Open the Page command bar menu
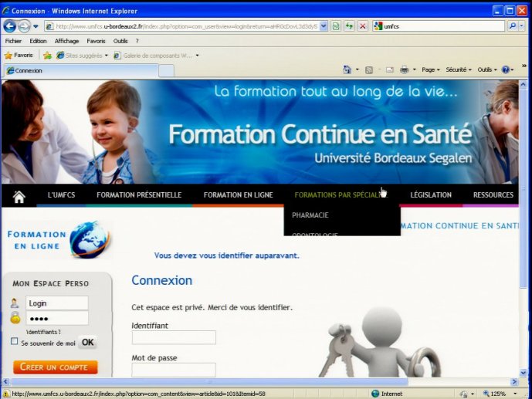 click(x=431, y=69)
